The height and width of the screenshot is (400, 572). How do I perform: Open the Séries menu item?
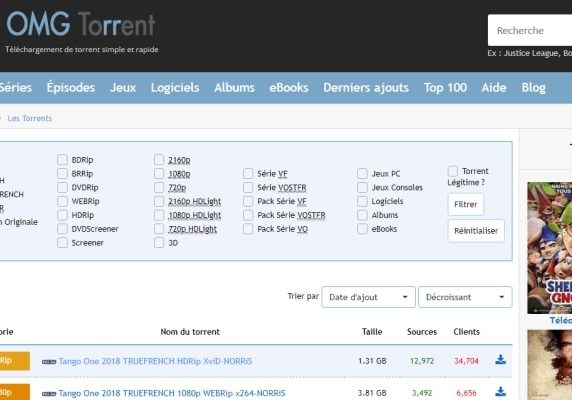pos(16,88)
